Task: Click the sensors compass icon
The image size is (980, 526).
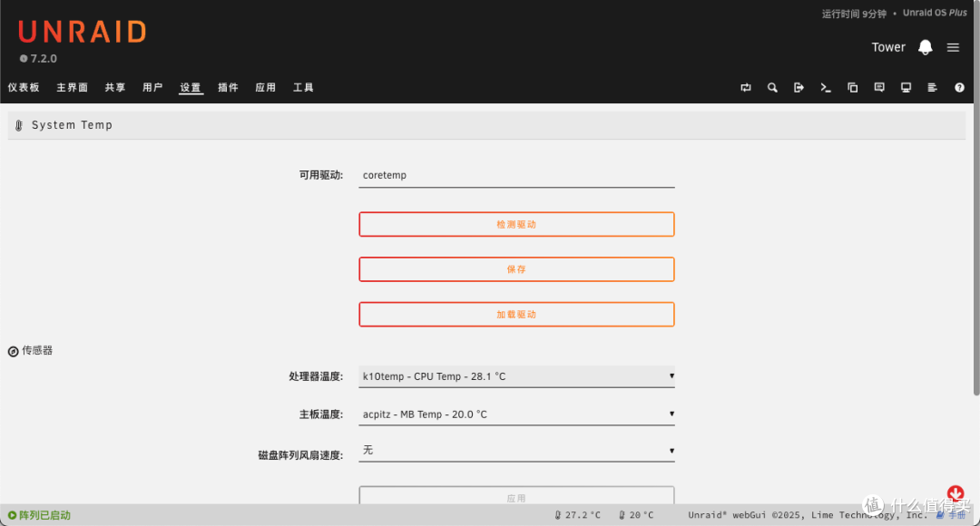Action: click(x=13, y=351)
